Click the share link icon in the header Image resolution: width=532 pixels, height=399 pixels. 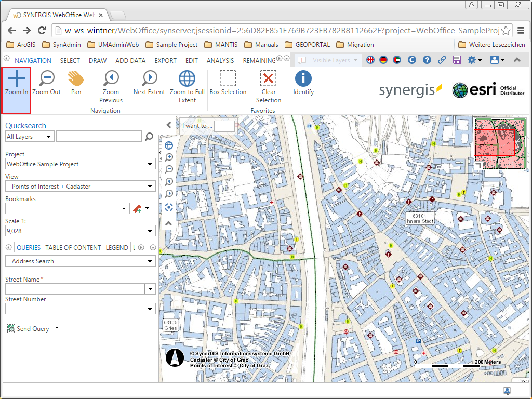[442, 60]
